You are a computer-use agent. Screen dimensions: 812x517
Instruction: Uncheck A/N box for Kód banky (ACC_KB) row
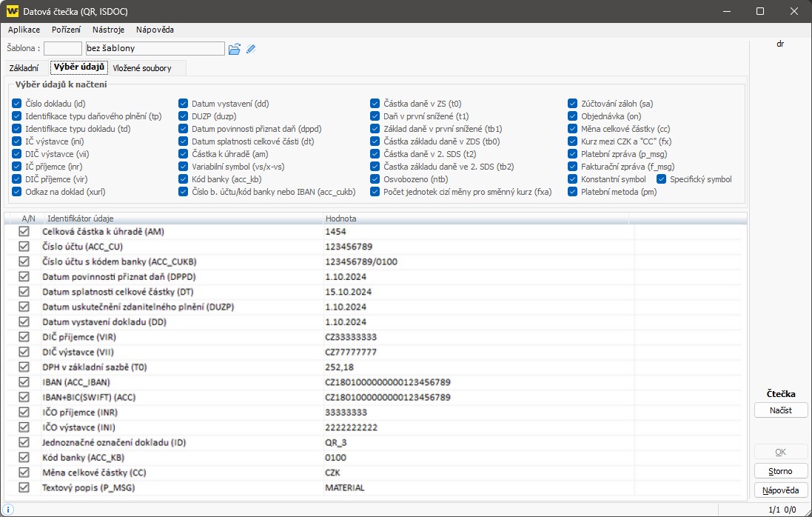point(24,457)
